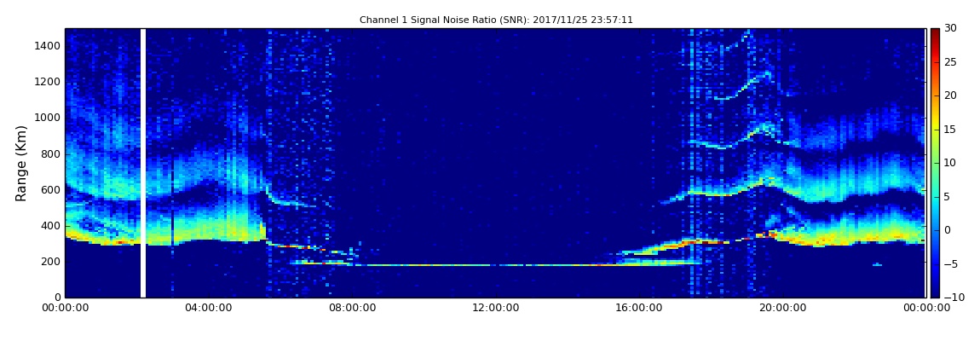Click the 16:00:00 time axis label
980x347 pixels.
pos(639,308)
